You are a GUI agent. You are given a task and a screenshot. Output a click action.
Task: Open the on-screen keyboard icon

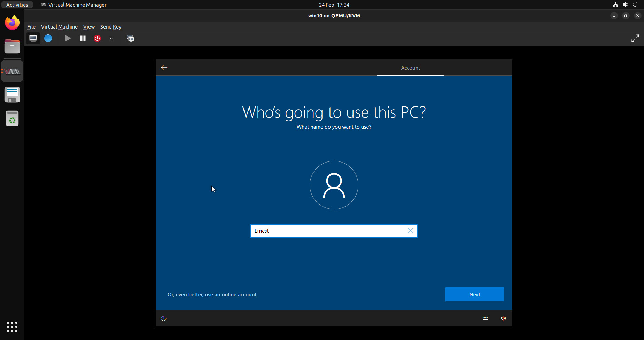pos(485,318)
